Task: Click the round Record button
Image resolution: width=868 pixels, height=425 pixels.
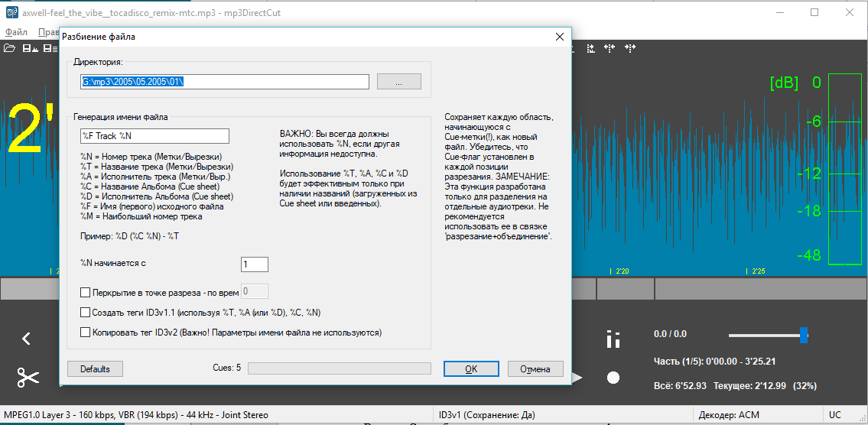Action: pyautogui.click(x=613, y=378)
